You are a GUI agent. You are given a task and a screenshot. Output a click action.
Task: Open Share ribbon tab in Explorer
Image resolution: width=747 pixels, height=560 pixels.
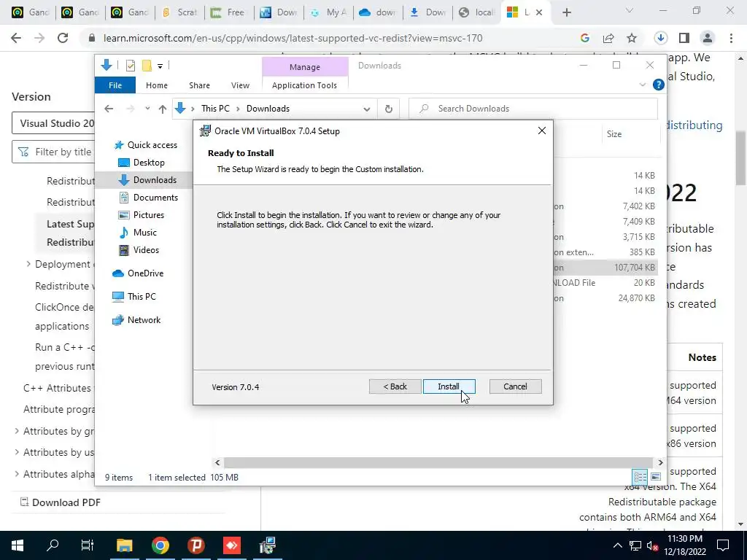199,85
